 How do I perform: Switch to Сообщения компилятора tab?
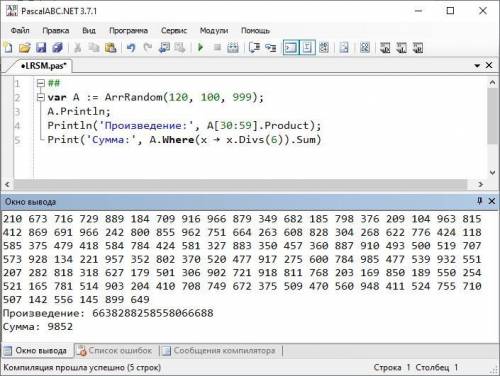pos(220,351)
